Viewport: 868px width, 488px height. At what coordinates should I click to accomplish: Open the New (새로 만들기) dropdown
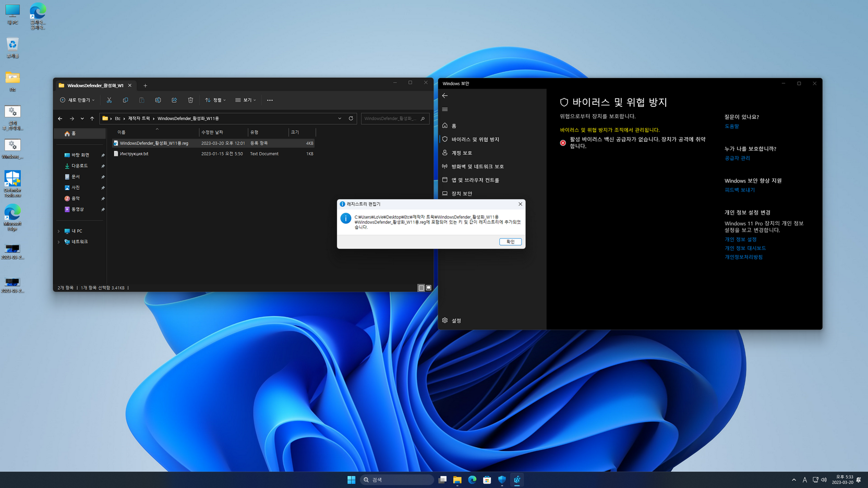click(77, 100)
